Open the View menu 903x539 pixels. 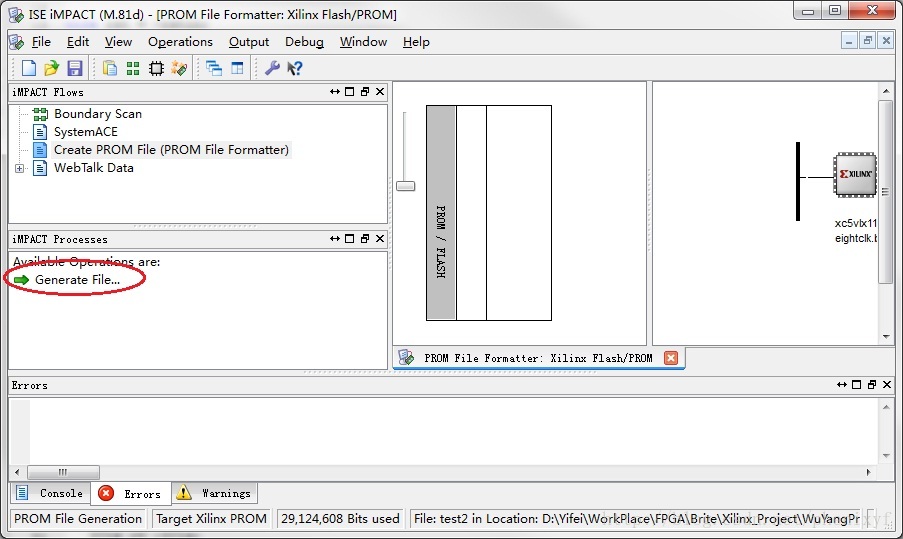(x=118, y=42)
